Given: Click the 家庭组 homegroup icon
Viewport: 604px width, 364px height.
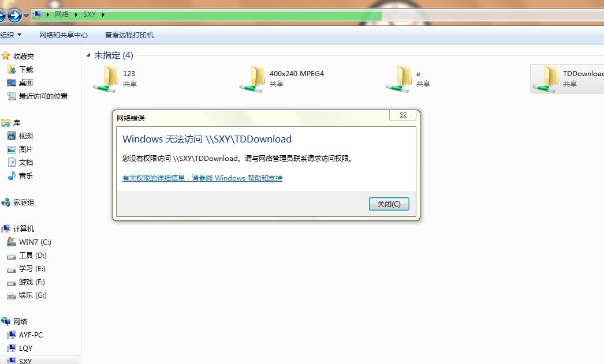Looking at the screenshot, I should pyautogui.click(x=6, y=202).
